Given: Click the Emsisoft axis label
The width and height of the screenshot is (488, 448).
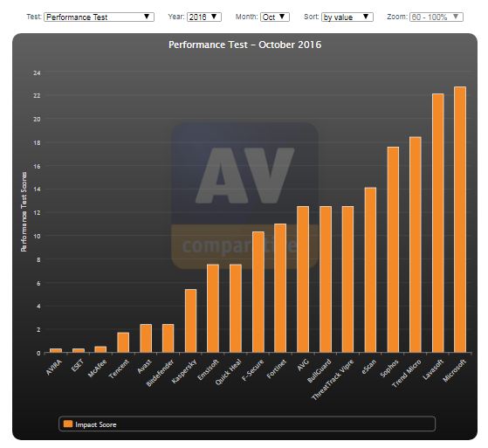Looking at the screenshot, I should pos(209,369).
